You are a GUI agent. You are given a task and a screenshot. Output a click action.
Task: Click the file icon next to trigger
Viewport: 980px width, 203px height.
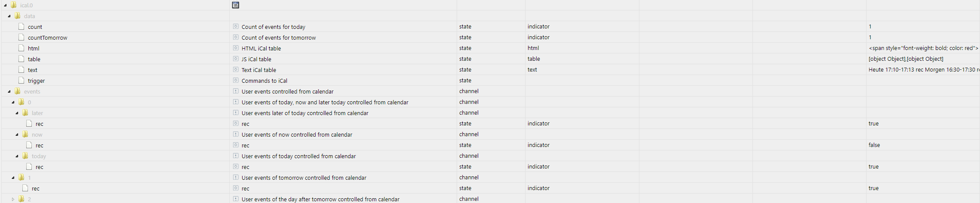click(x=22, y=80)
